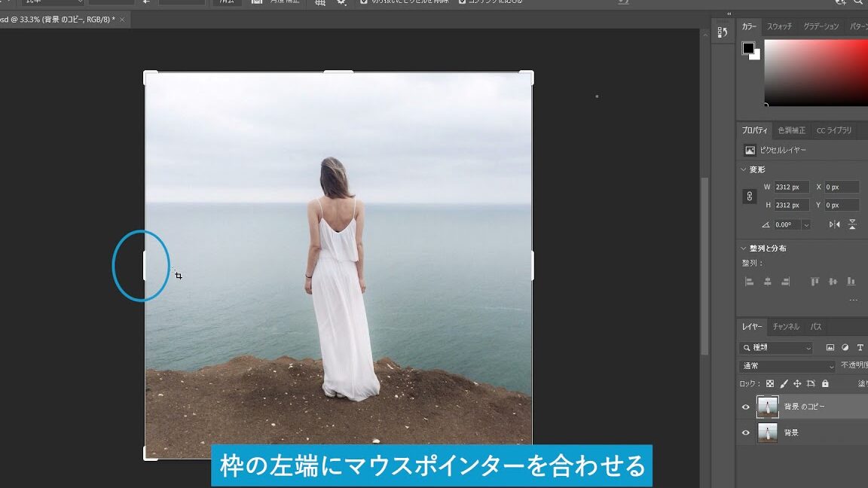Lock all layer attributes
Image resolution: width=868 pixels, height=488 pixels.
pyautogui.click(x=825, y=383)
